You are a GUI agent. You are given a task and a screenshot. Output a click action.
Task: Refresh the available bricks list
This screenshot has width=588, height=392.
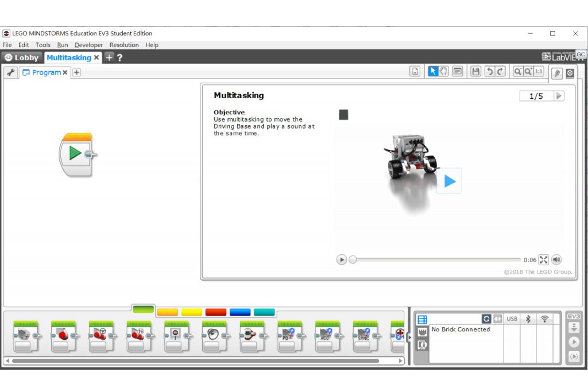486,319
